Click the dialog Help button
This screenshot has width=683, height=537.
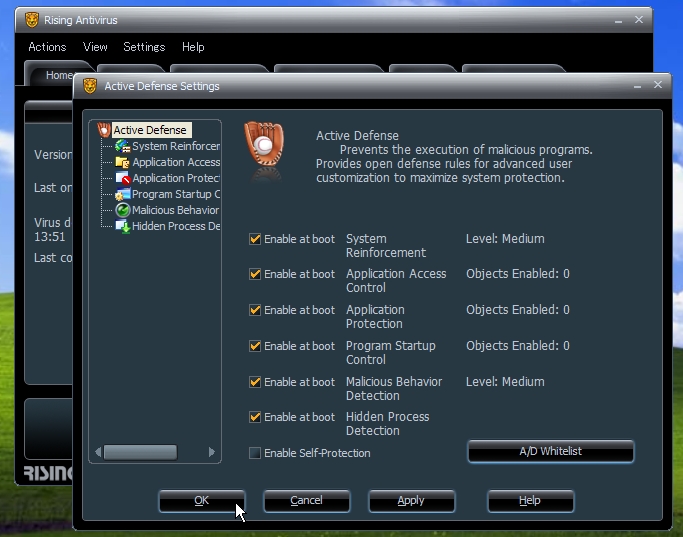[x=530, y=500]
